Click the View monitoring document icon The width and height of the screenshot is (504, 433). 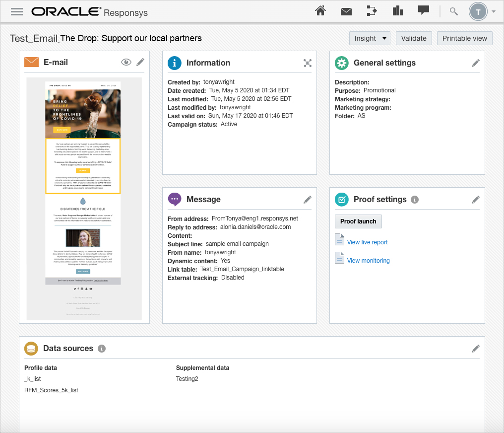coord(339,258)
